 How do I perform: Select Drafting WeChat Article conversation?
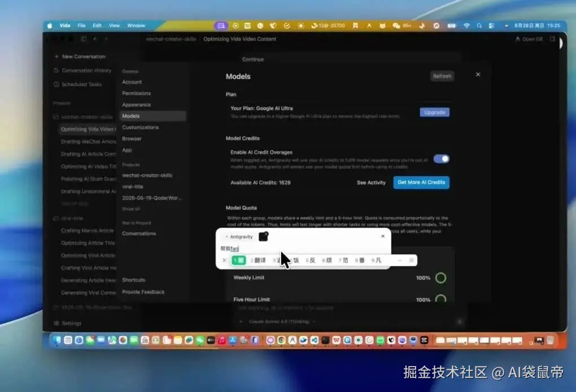coord(88,142)
